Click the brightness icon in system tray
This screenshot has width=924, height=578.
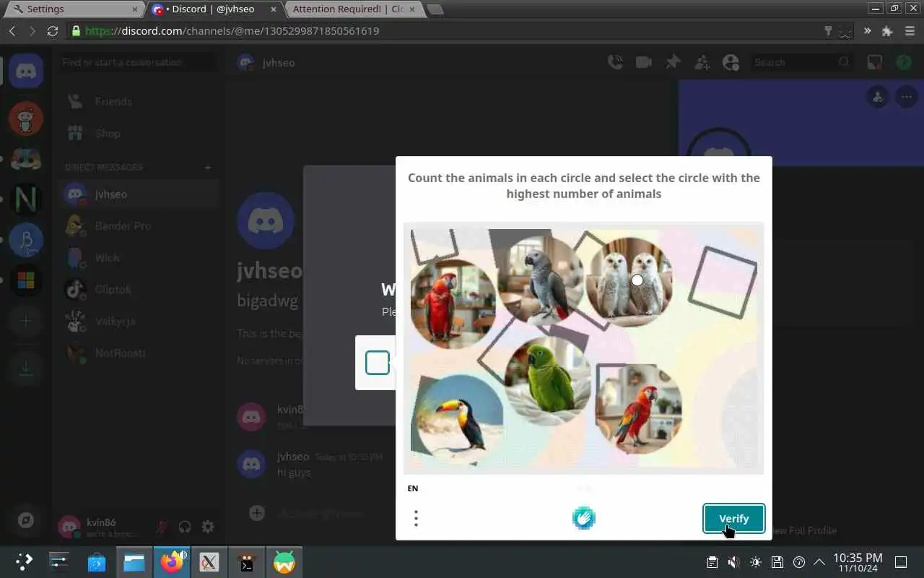pos(755,562)
